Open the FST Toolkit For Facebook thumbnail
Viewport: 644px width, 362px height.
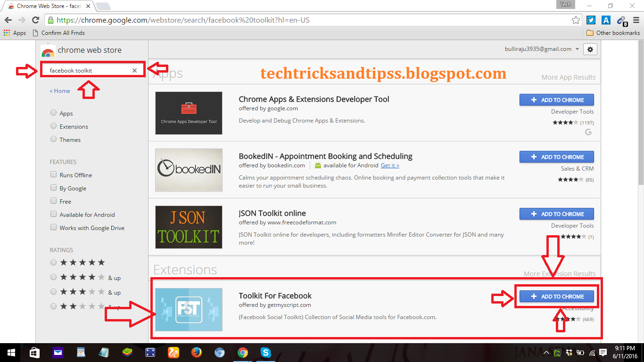click(189, 310)
